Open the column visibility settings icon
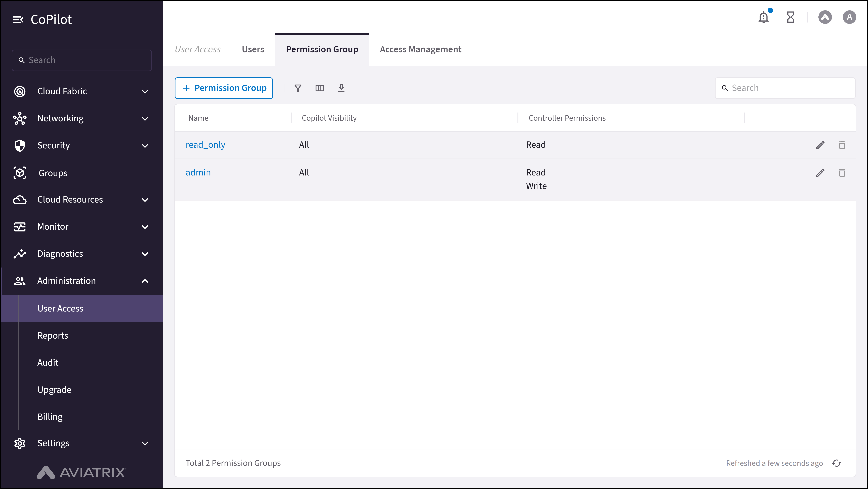The width and height of the screenshot is (868, 489). click(319, 88)
